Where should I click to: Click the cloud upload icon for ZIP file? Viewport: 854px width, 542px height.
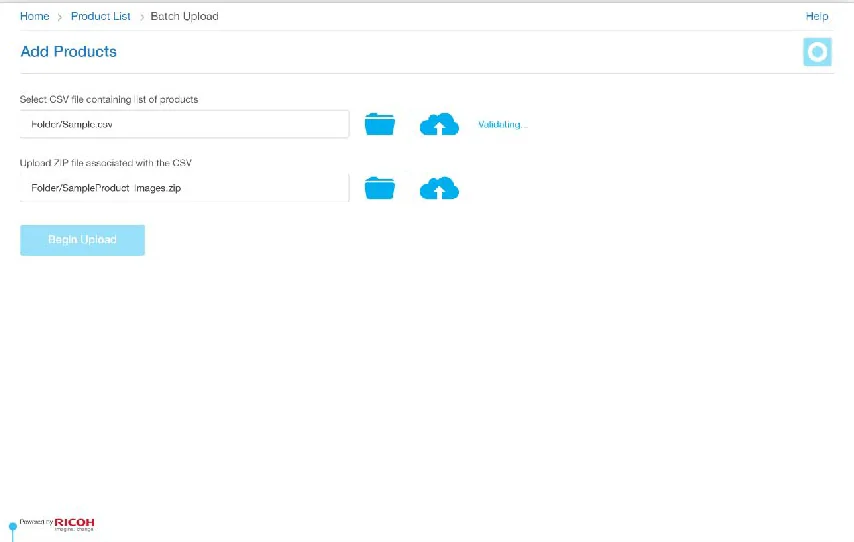pos(439,188)
